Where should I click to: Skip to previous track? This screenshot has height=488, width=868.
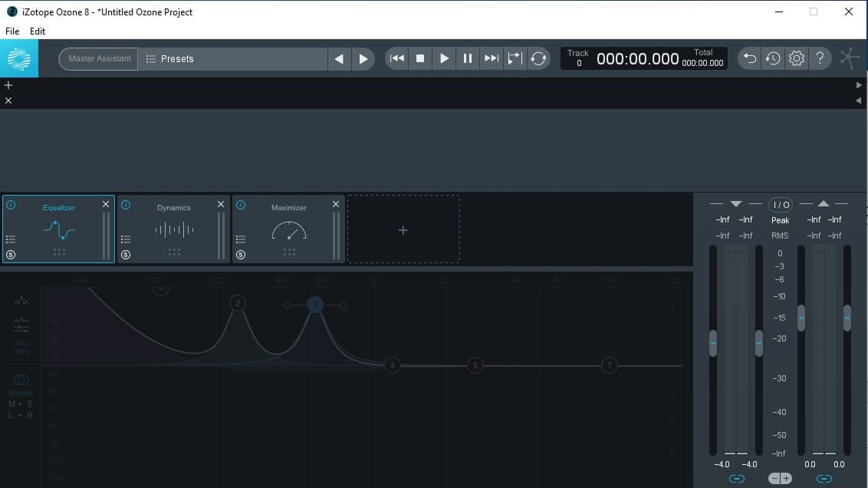[x=397, y=58]
